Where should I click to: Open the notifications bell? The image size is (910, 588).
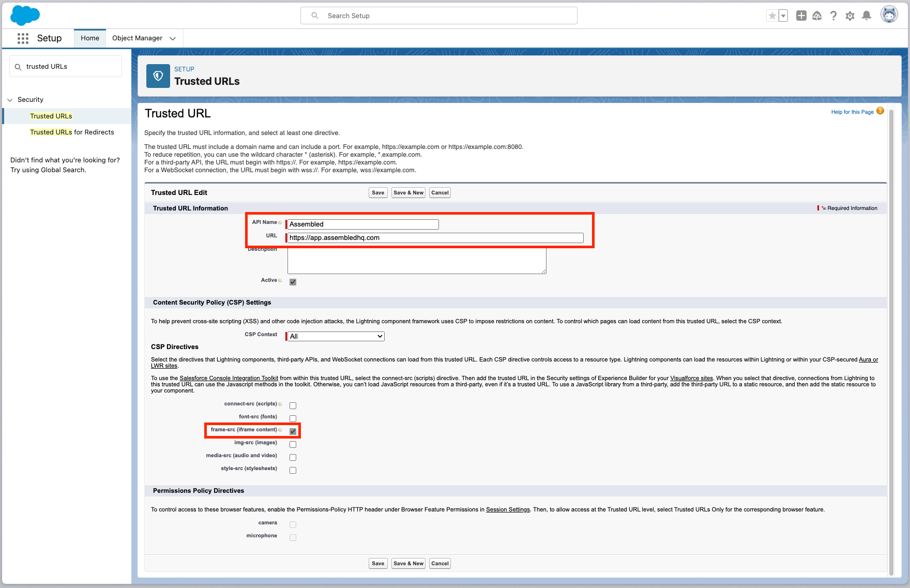(867, 16)
